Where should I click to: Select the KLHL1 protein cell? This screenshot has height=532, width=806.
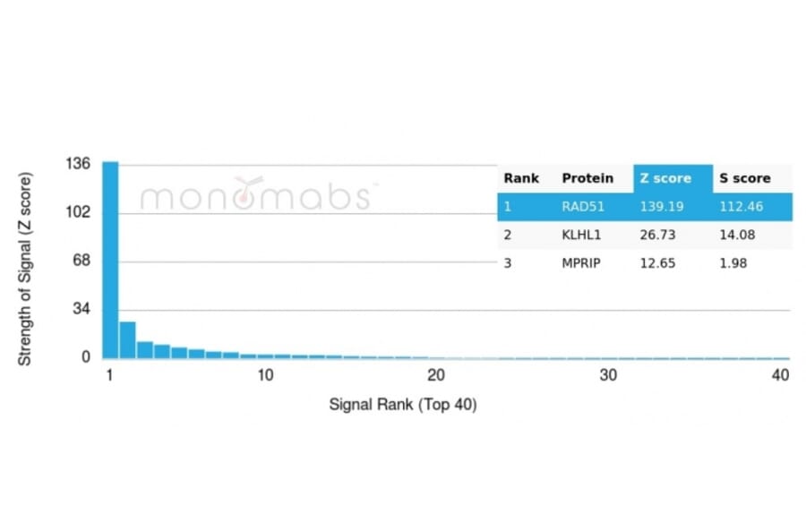coord(583,235)
